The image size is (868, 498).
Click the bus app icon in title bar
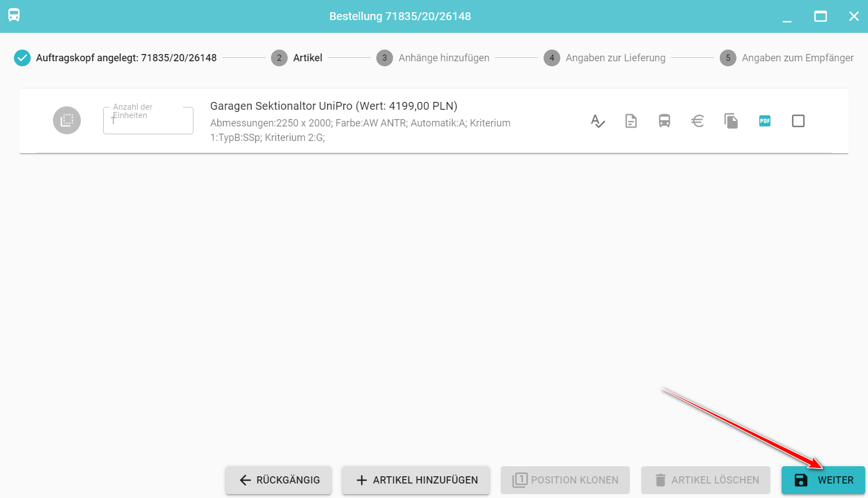tap(14, 15)
